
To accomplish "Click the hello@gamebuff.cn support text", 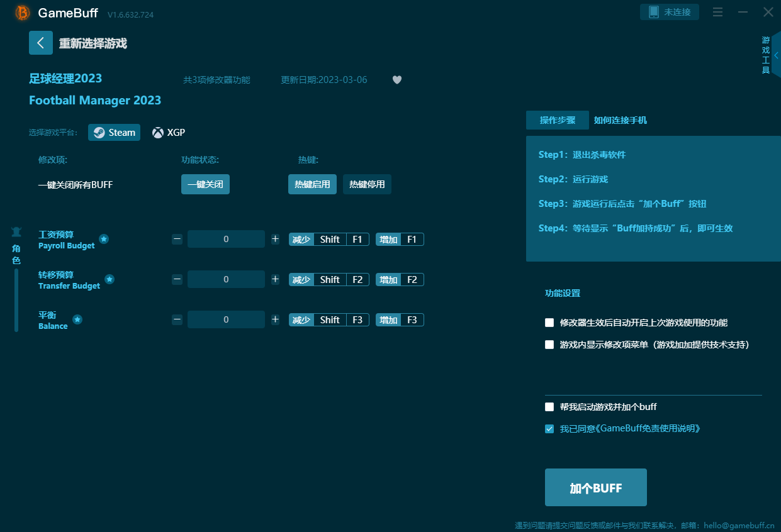I will click(739, 525).
